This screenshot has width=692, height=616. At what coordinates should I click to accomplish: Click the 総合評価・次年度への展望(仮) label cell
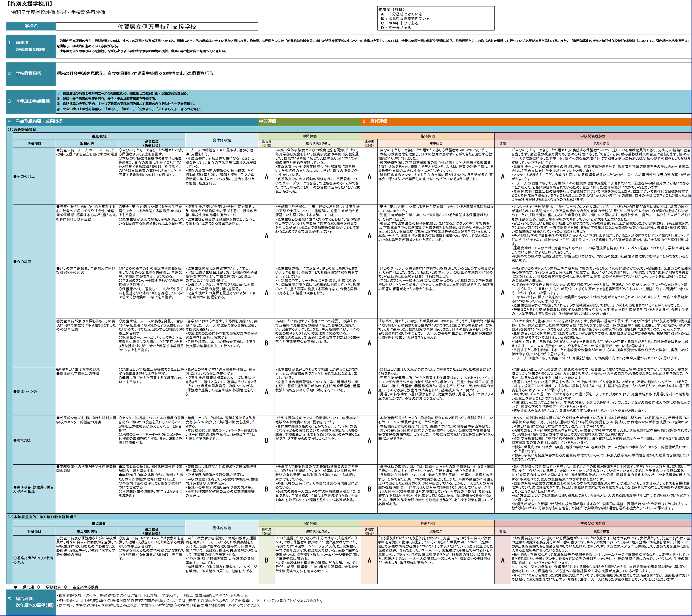pos(31,602)
